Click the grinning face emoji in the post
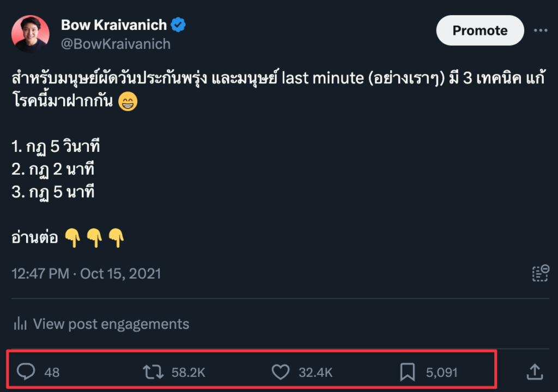The image size is (558, 392). point(128,103)
